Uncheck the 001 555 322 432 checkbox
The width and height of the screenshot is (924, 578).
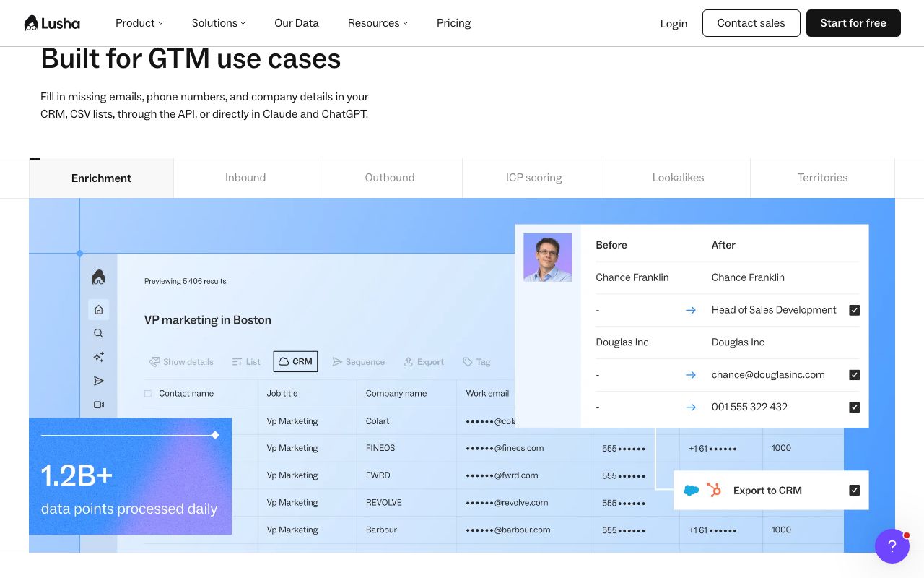pos(855,407)
